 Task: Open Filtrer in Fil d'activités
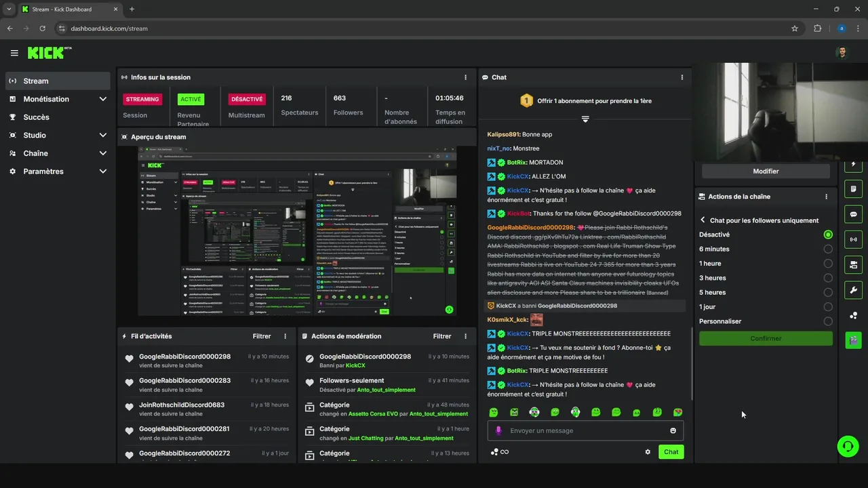point(262,336)
